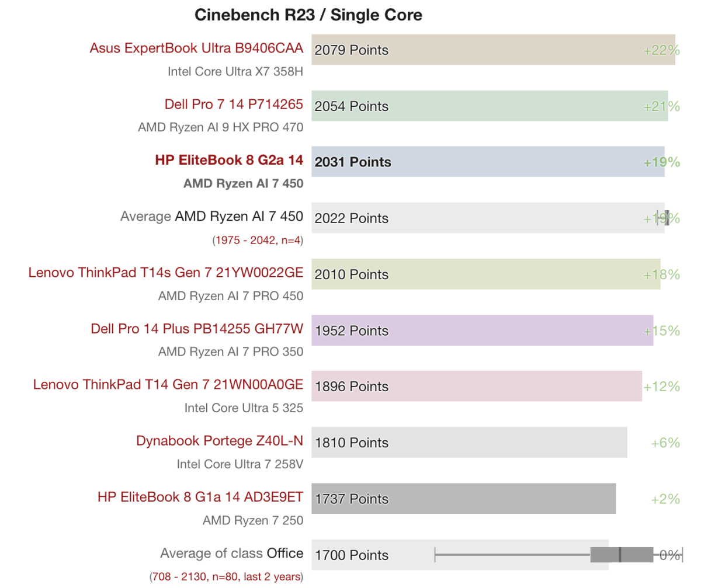
Task: Click the 2010 Points olive bar
Action: pos(486,274)
